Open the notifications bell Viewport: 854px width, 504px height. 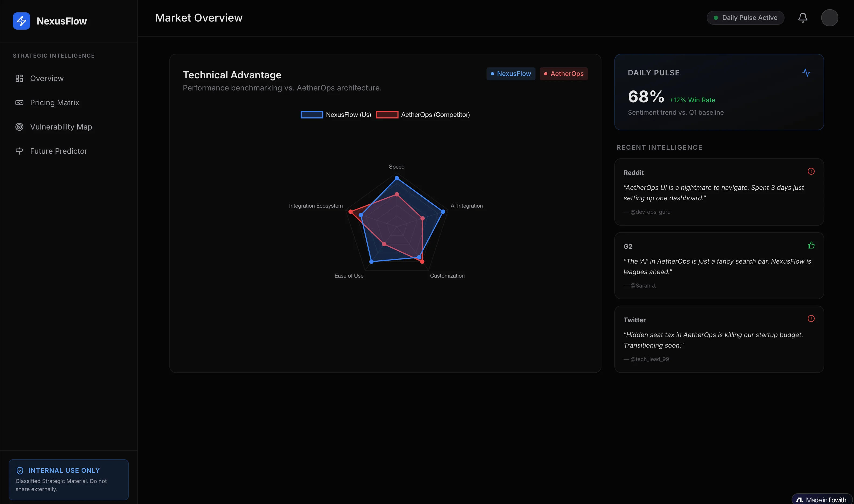tap(803, 18)
